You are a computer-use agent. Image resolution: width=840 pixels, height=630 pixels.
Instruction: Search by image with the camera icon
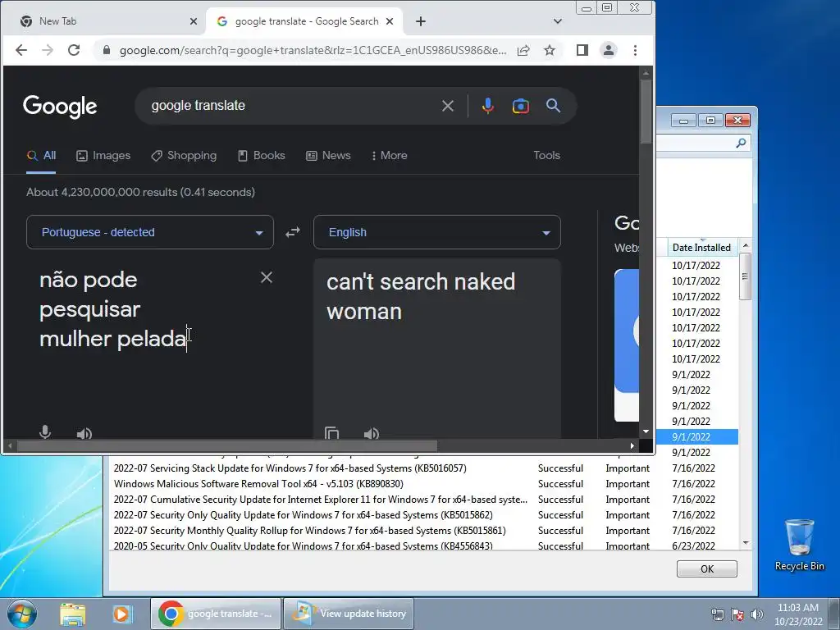click(521, 106)
